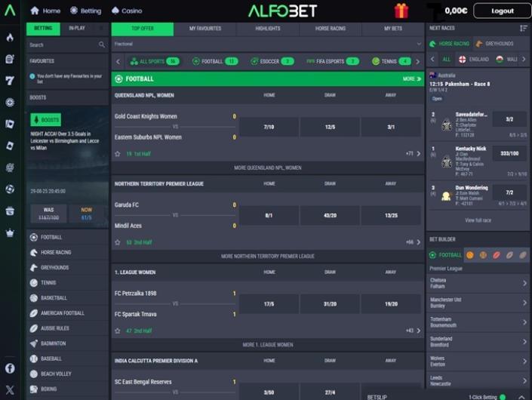The height and width of the screenshot is (400, 532).
Task: Expand the Chelsea Fulham bet builder row
Action: (524, 283)
